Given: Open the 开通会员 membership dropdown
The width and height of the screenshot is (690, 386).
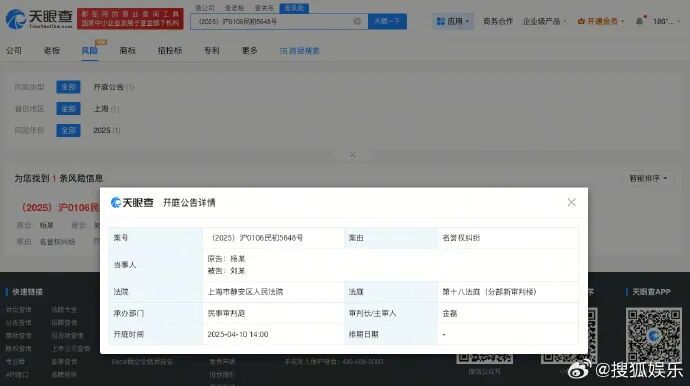Looking at the screenshot, I should (x=601, y=21).
